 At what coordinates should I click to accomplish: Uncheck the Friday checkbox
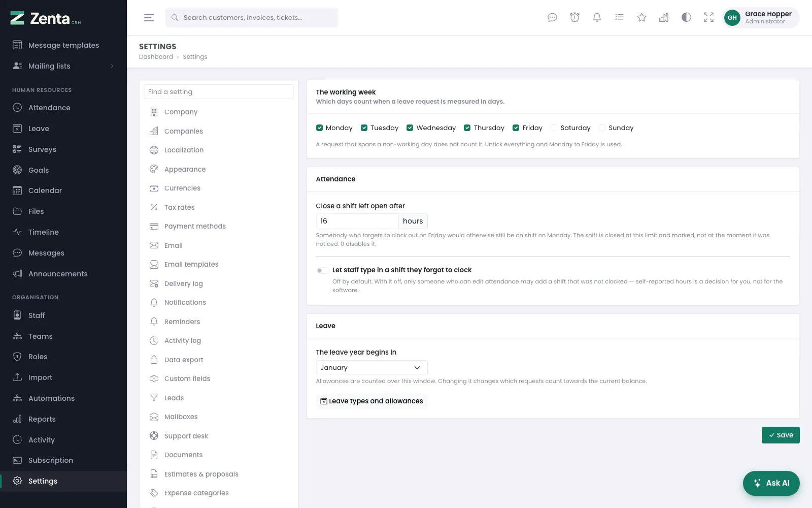[x=516, y=128]
